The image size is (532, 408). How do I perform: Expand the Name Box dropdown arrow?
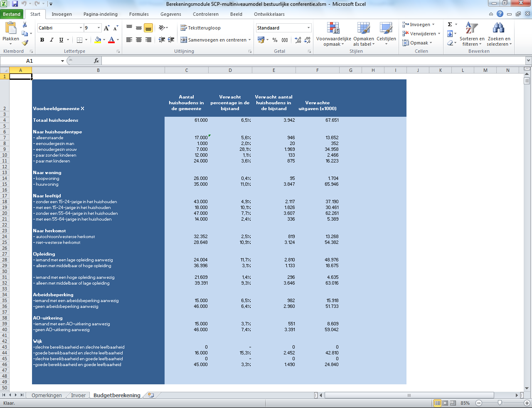62,61
